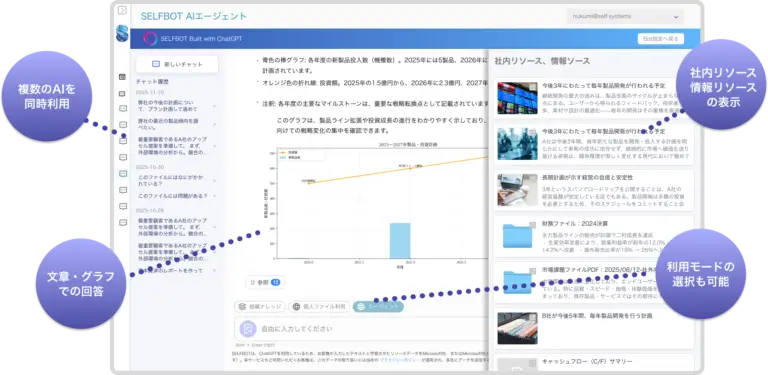Click the SELFBOT AIエージェント page title

193,16
